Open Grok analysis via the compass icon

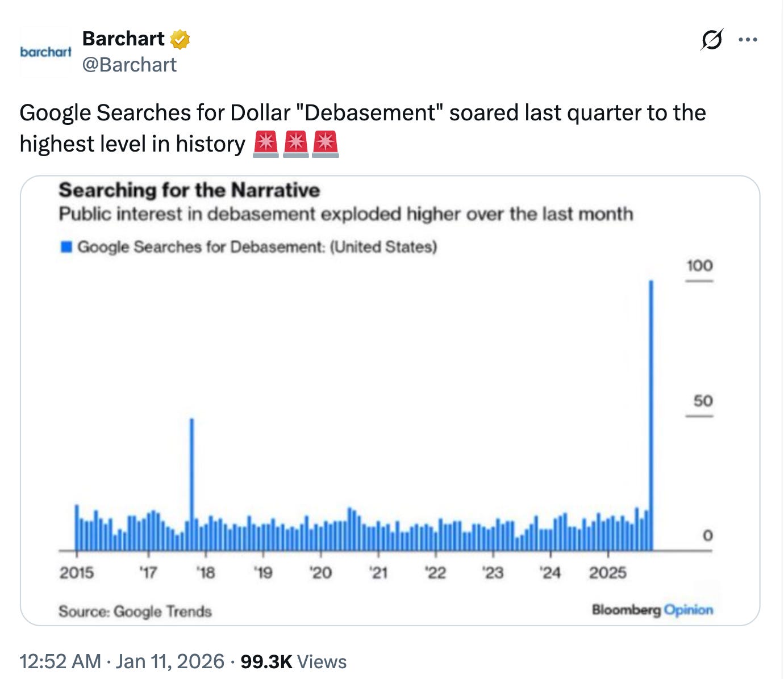(714, 39)
